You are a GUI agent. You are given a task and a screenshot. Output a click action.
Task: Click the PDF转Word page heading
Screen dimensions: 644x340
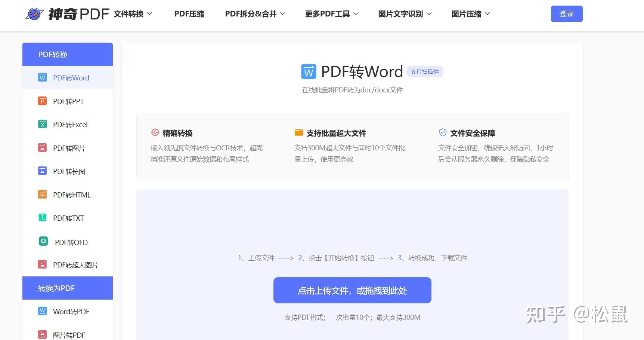click(362, 71)
